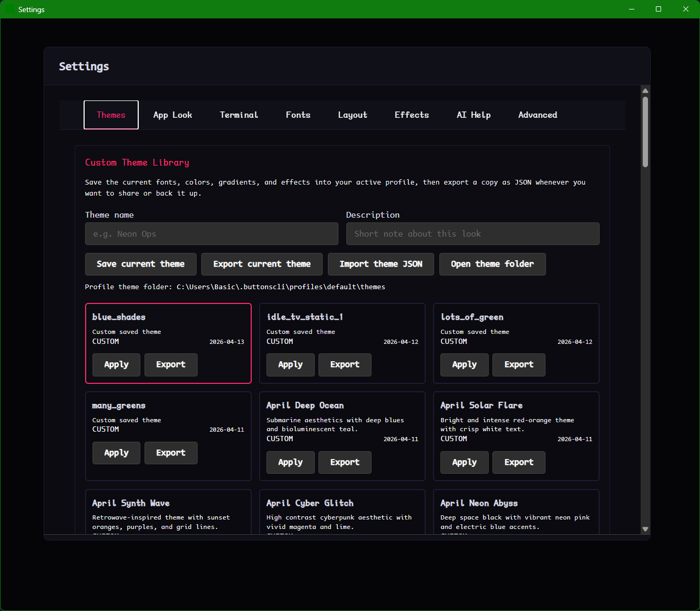Apply the April Solar Flare theme
The image size is (700, 611).
coord(465,462)
